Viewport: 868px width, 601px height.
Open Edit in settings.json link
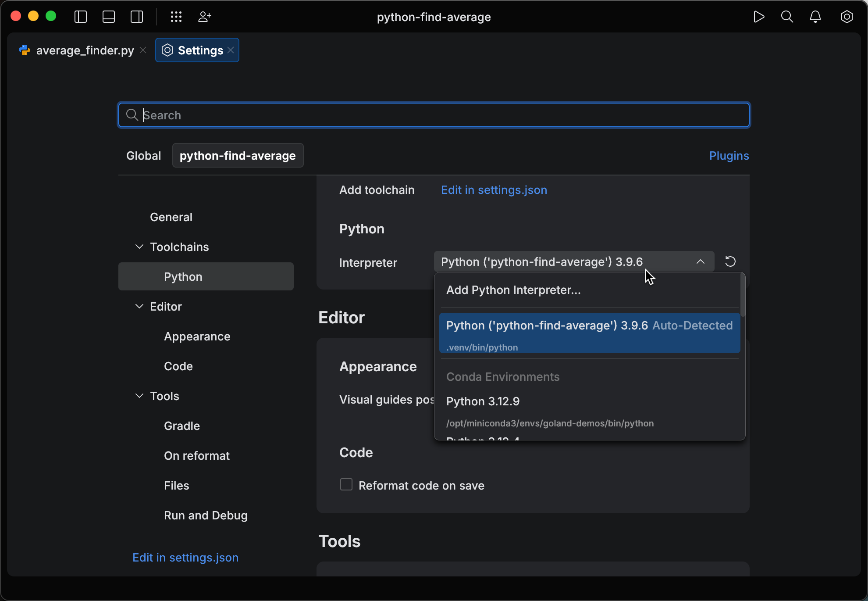point(494,190)
